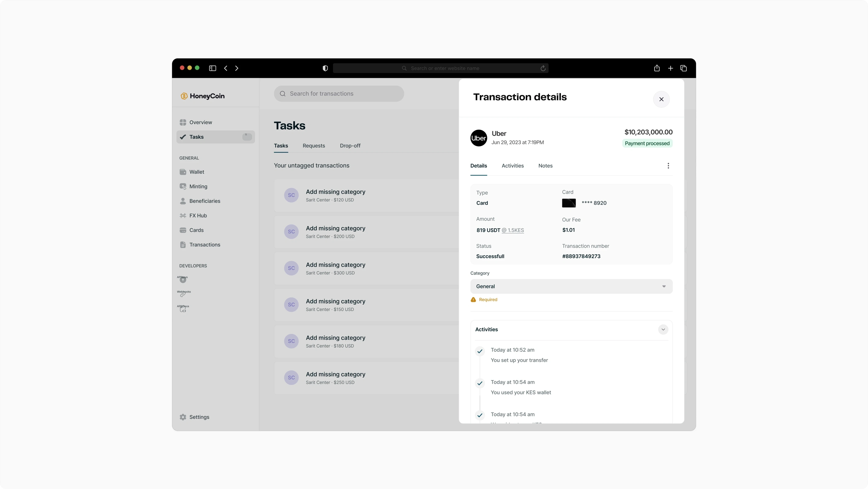
Task: Open the Requests tab
Action: click(x=313, y=146)
